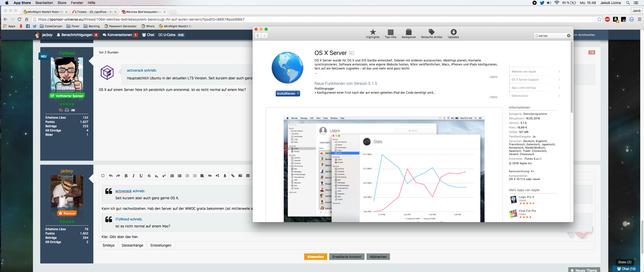This screenshot has width=644, height=272.
Task: Switch to the Dateianhänge tab
Action: [132, 245]
